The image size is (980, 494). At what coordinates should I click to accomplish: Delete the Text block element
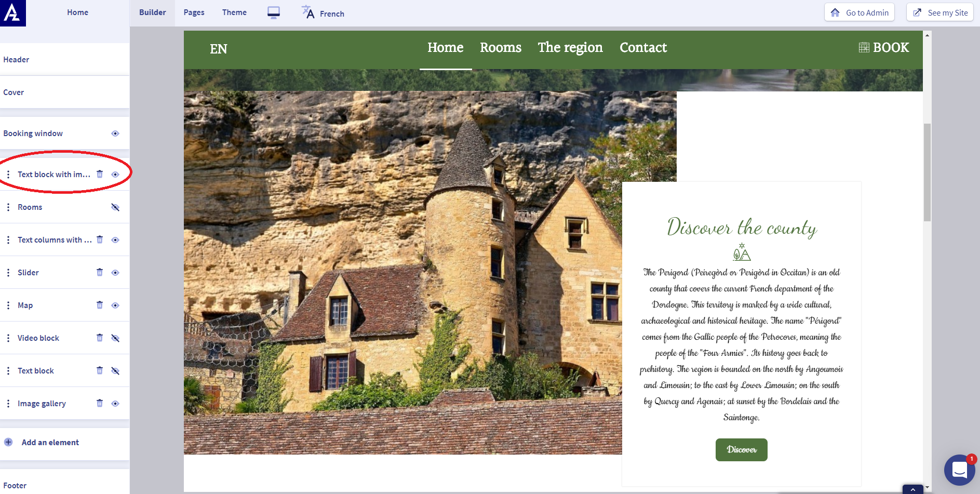(100, 370)
